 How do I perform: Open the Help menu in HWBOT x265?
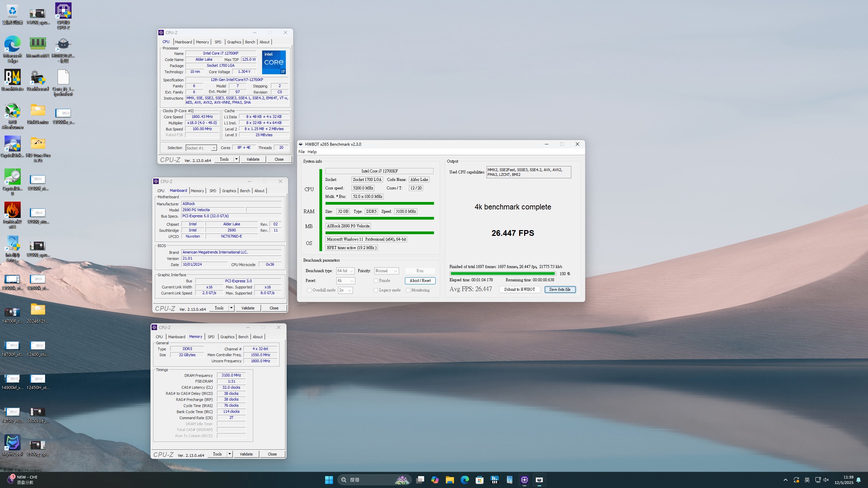pyautogui.click(x=312, y=152)
